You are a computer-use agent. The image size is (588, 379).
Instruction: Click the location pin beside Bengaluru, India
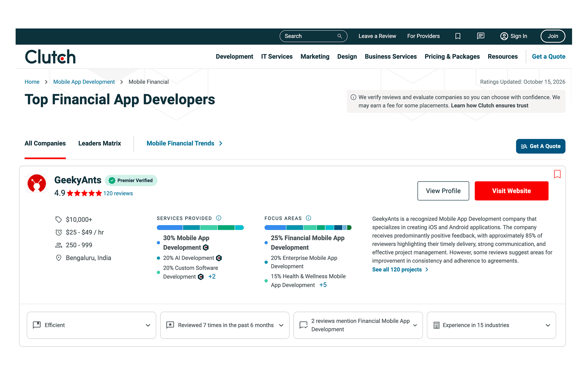pyautogui.click(x=58, y=258)
